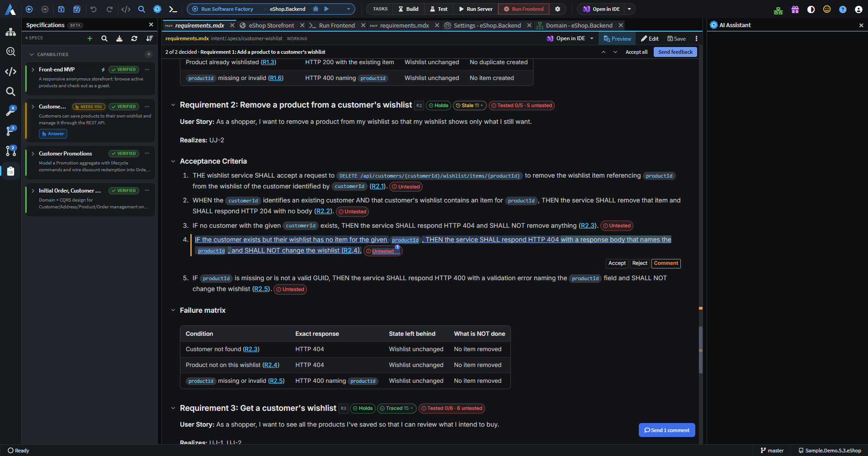Viewport: 868px width, 456px height.
Task: Open the terminal prompt icon in top toolbar
Action: [x=173, y=9]
